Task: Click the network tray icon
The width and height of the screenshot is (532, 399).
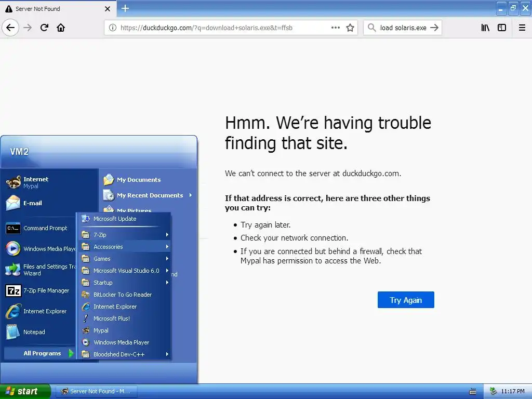Action: click(494, 391)
